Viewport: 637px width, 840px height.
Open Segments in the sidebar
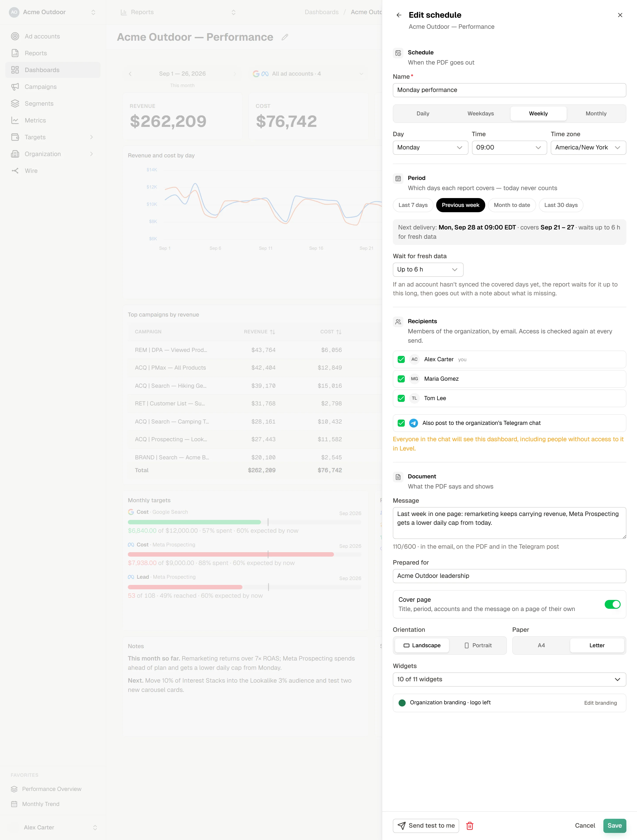53,103
